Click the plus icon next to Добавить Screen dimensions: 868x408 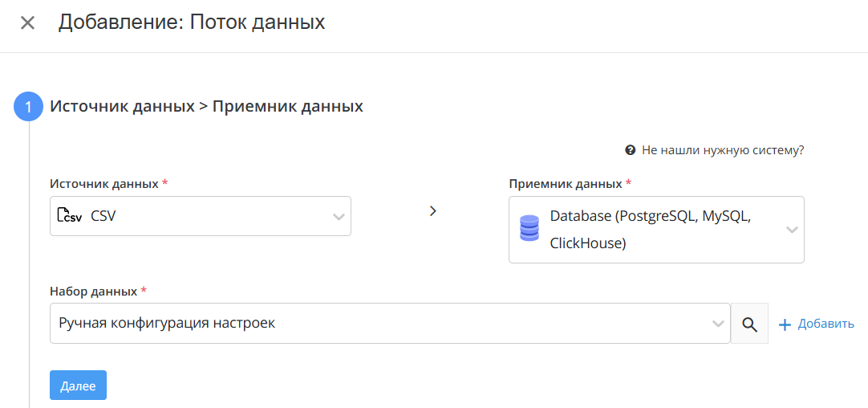785,324
